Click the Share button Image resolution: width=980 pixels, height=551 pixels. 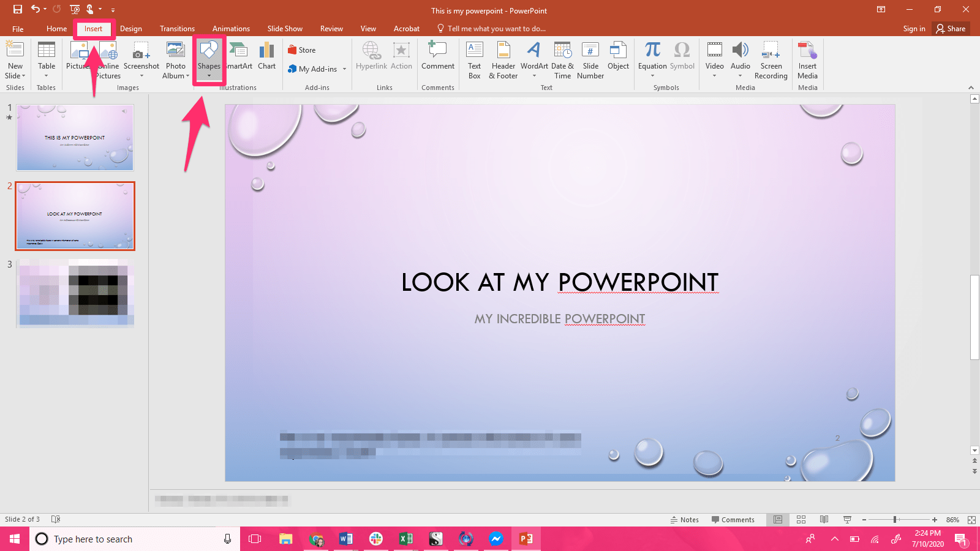tap(951, 29)
